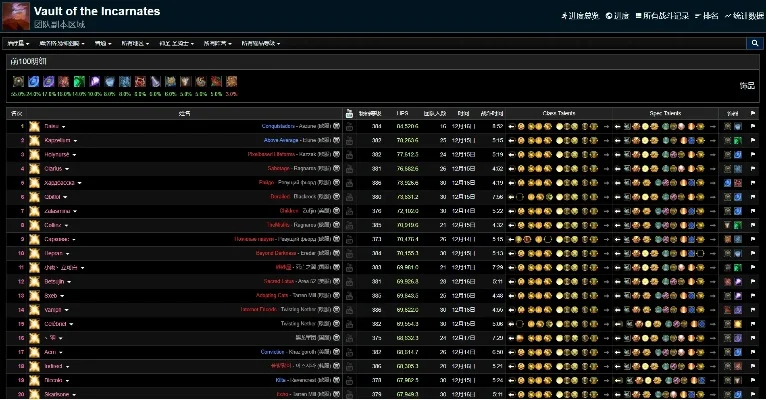Viewport: 766px width, 400px height.
Task: Open the second dropdown in the filter bar
Action: tap(62, 43)
